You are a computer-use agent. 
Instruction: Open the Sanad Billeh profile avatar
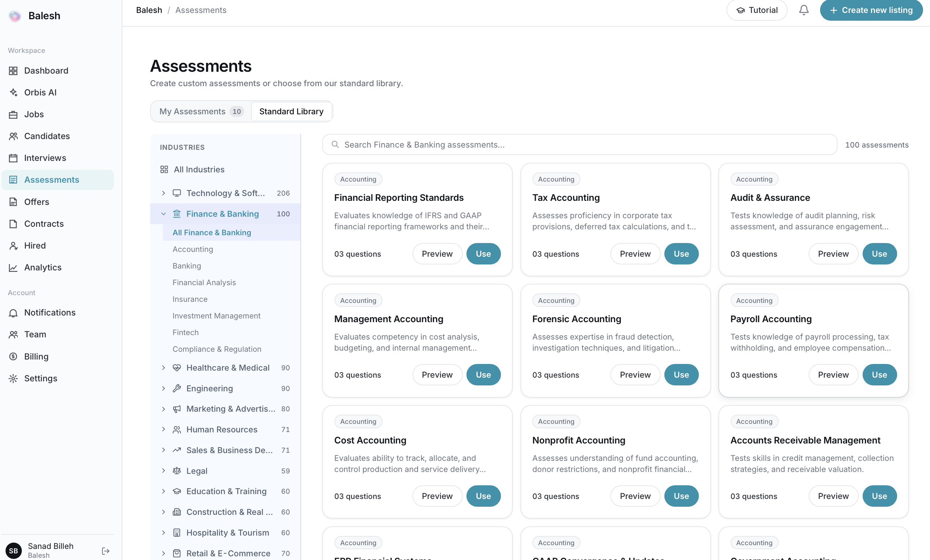tap(14, 551)
